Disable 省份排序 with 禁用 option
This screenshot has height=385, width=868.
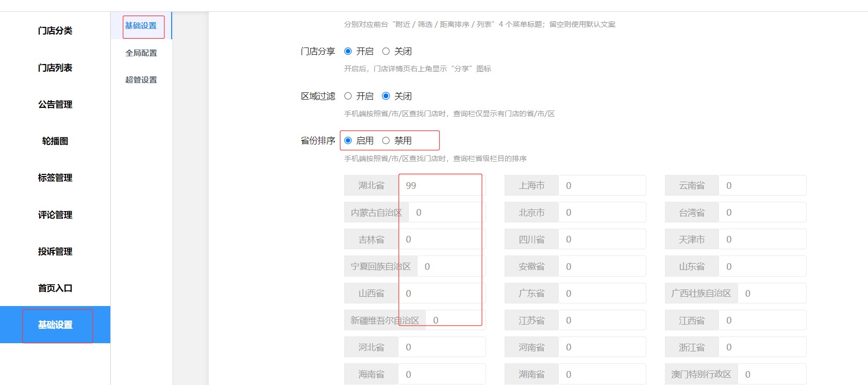tap(386, 140)
